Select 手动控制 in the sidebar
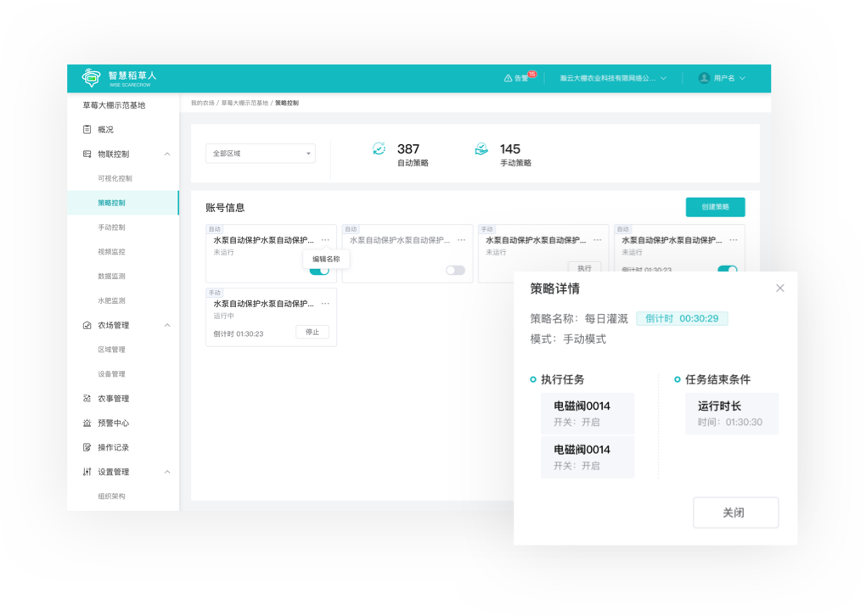Viewport: 866px width, 616px height. [x=111, y=227]
